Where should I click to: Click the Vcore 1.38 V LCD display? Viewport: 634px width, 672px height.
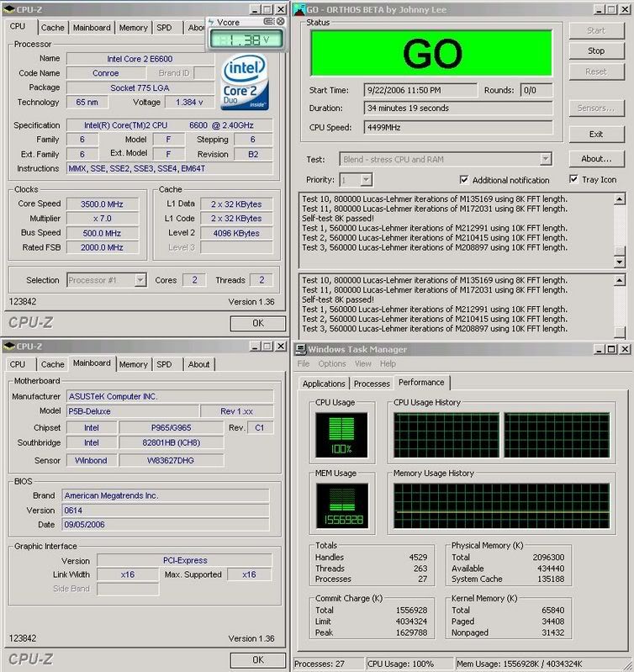point(246,40)
